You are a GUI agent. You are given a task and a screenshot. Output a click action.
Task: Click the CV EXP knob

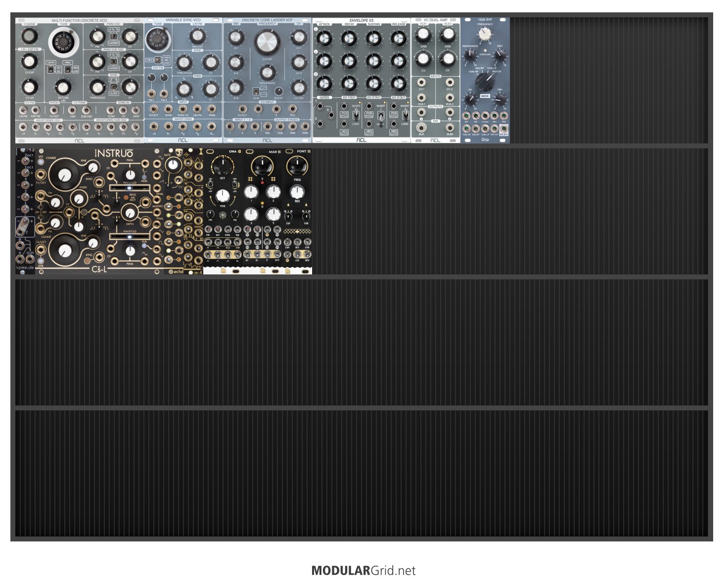[29, 61]
